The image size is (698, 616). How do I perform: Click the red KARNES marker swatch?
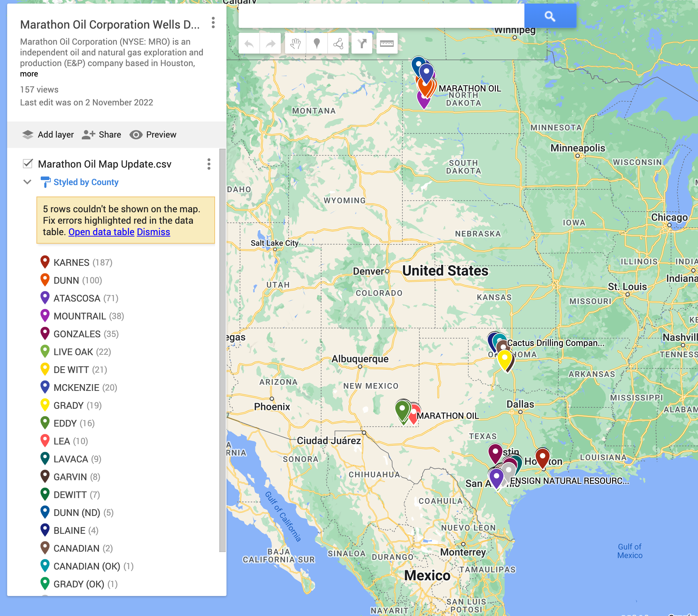[45, 262]
